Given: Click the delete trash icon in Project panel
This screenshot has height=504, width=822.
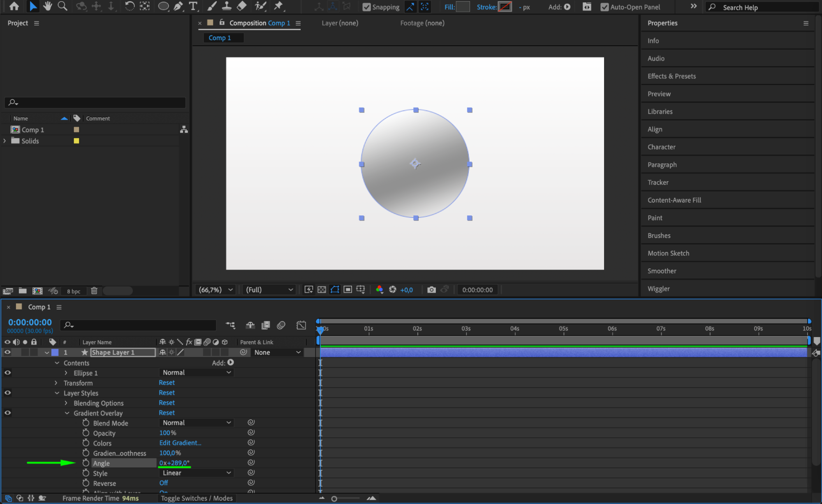Looking at the screenshot, I should pyautogui.click(x=94, y=291).
